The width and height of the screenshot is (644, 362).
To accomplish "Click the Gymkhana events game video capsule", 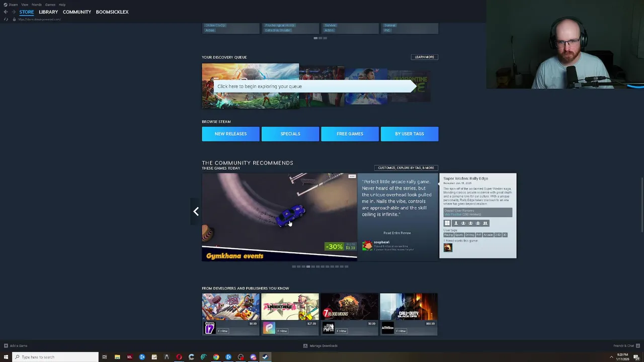I will 279,217.
